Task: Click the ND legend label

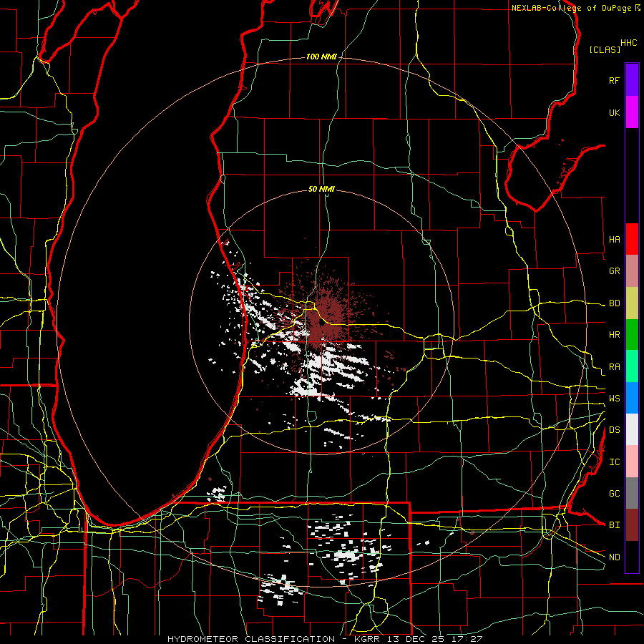Action: tap(614, 557)
